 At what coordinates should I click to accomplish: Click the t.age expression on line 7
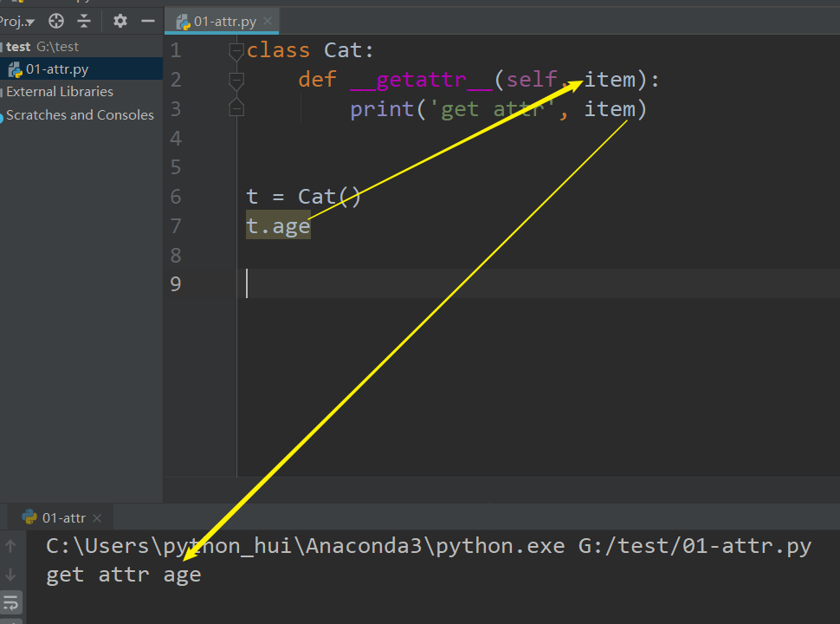[278, 225]
